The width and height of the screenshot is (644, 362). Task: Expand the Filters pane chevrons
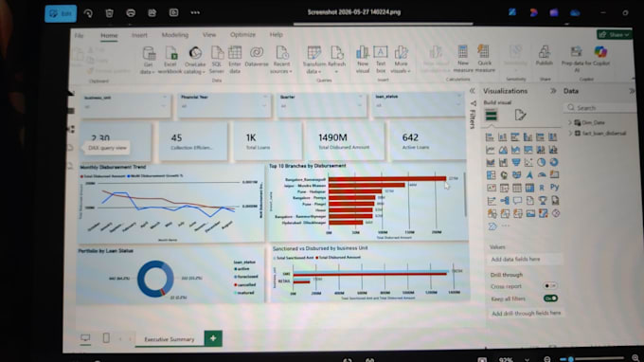tap(473, 91)
